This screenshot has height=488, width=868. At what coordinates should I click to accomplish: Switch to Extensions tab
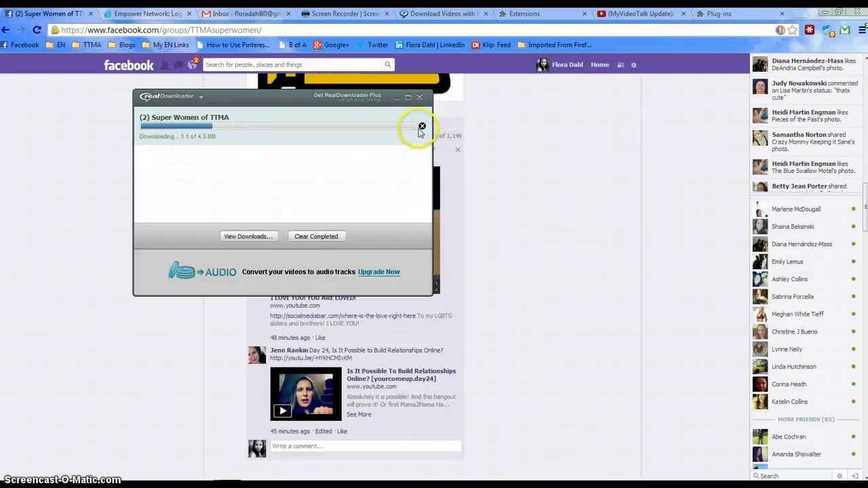tap(542, 14)
